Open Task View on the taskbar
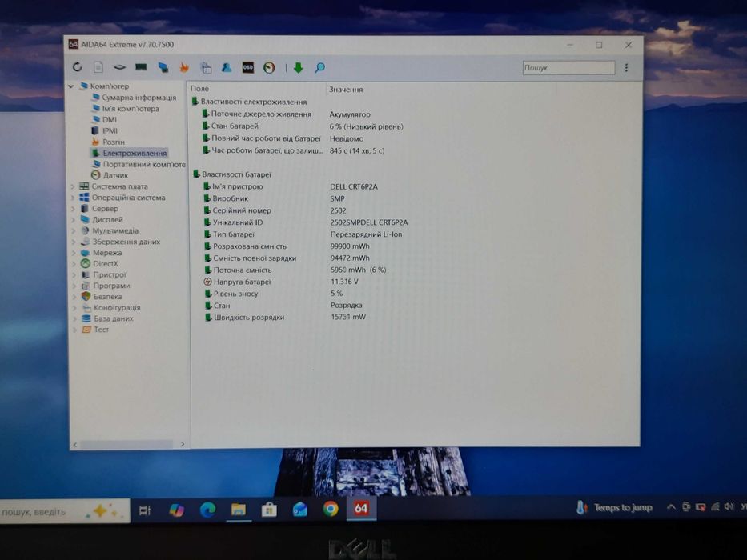The image size is (747, 560). [144, 510]
